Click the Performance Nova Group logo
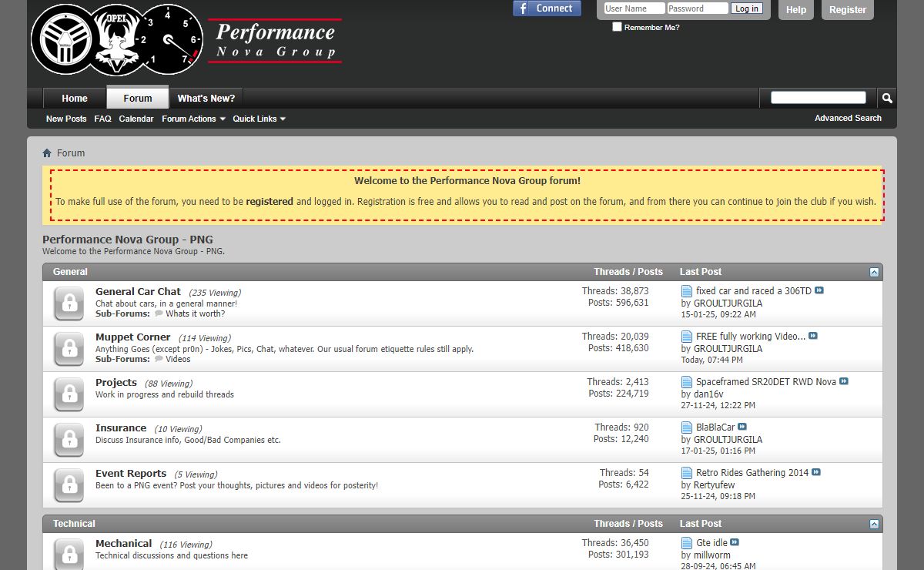 186,40
